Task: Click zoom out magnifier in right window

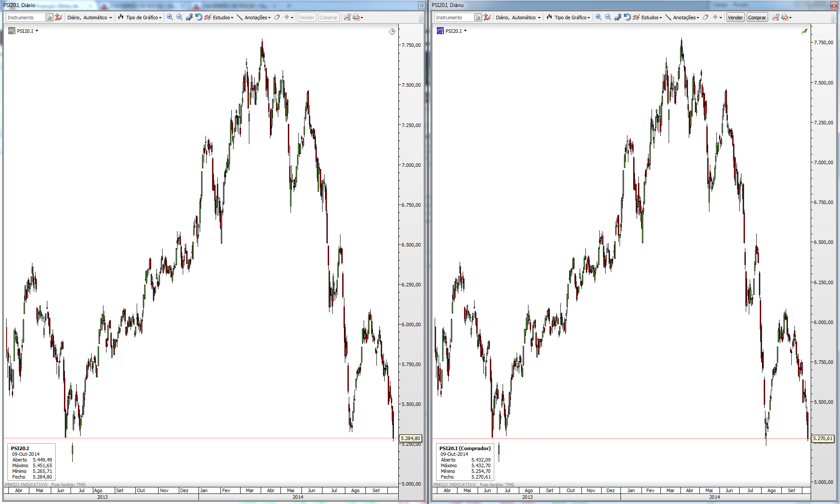Action: (x=608, y=18)
